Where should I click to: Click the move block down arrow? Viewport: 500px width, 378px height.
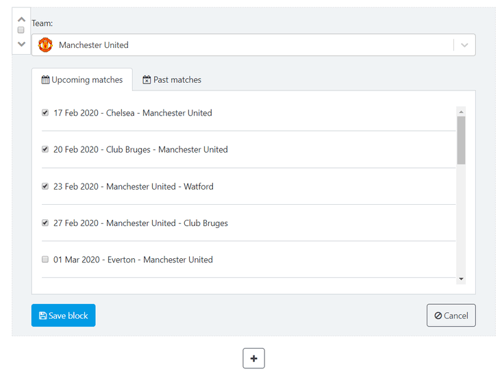click(x=21, y=44)
